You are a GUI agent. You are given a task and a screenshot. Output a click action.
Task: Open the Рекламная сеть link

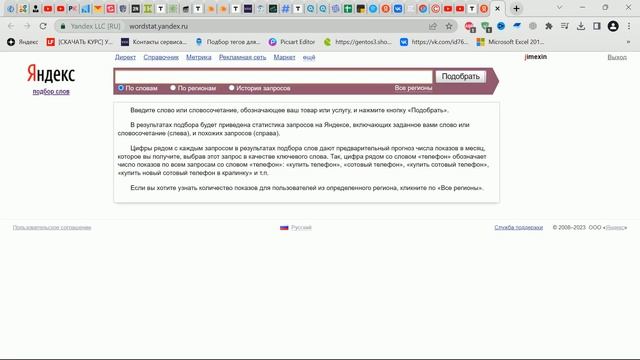pyautogui.click(x=242, y=57)
